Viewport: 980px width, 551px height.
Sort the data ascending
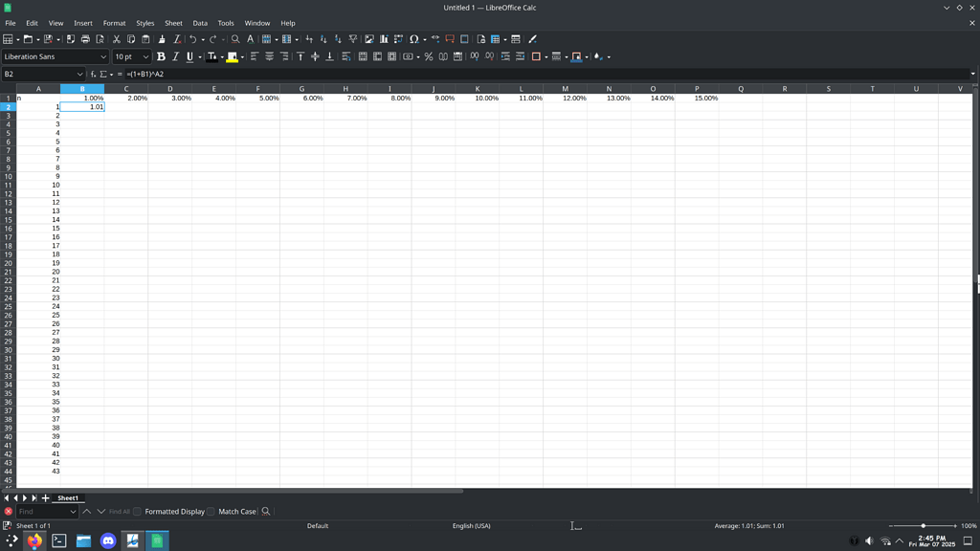point(322,39)
